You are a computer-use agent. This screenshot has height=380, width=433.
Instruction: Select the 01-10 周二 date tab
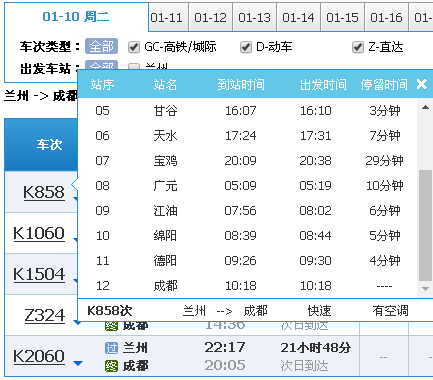point(76,16)
